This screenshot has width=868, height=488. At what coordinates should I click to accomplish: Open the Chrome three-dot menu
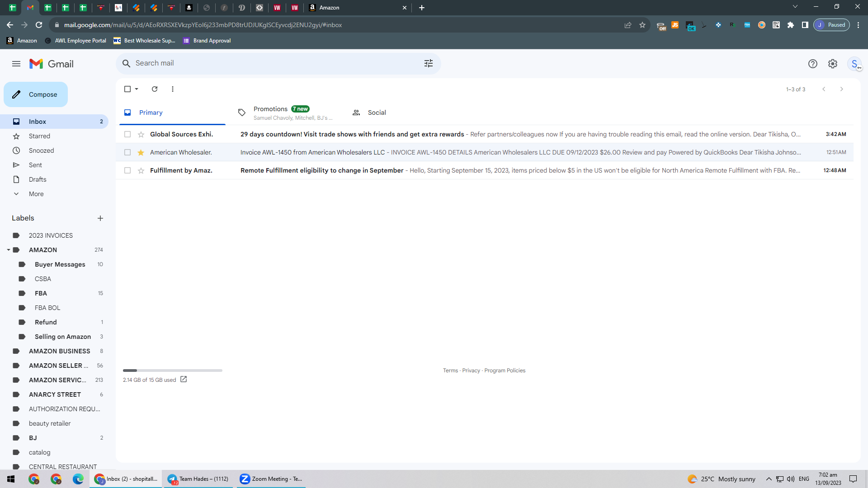pos(859,25)
